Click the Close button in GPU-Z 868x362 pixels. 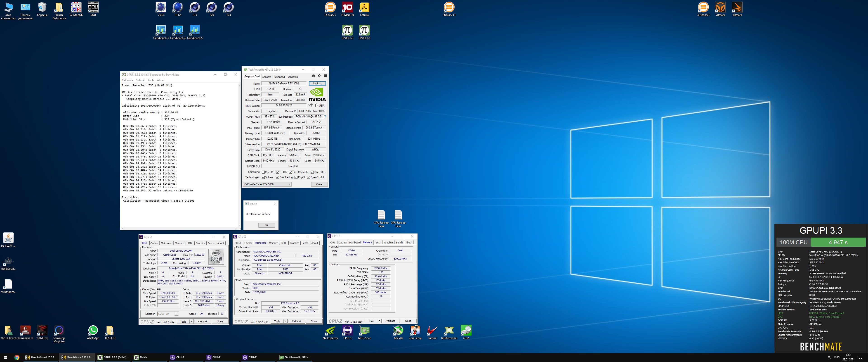319,185
